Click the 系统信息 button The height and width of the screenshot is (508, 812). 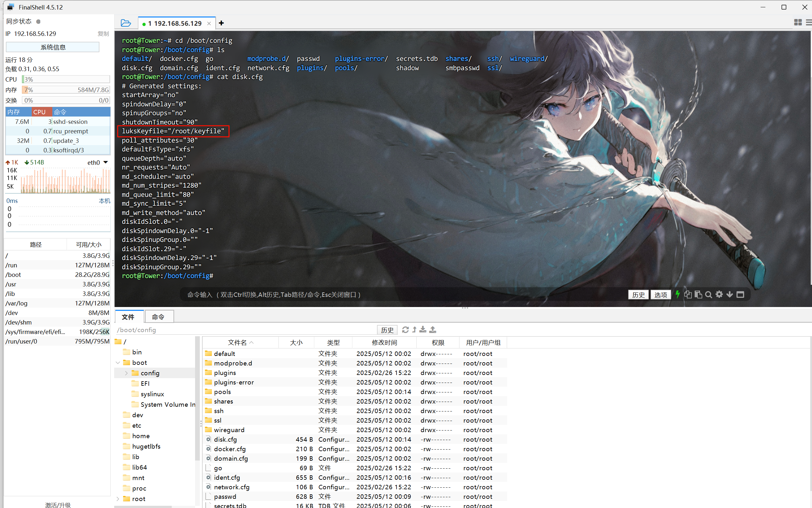tap(53, 47)
